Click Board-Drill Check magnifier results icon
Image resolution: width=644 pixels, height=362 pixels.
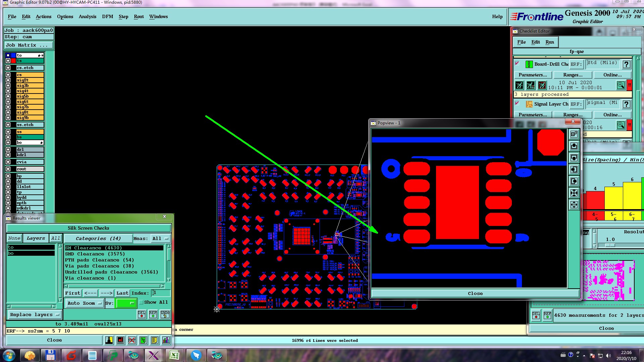[621, 85]
